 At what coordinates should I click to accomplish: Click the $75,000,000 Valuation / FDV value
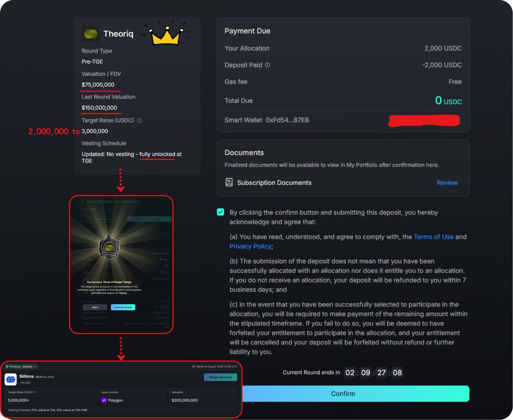pos(98,85)
